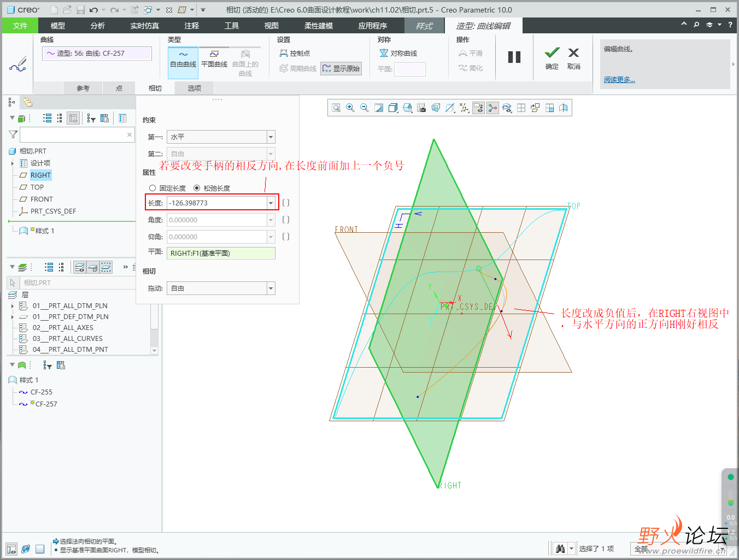Click the Save icon in quick access toolbar
The width and height of the screenshot is (739, 560).
point(80,10)
